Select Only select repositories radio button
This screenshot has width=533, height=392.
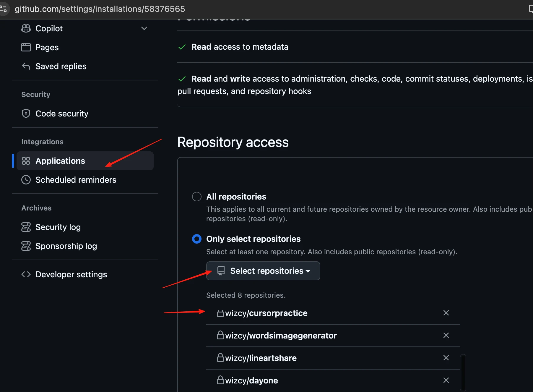[197, 239]
